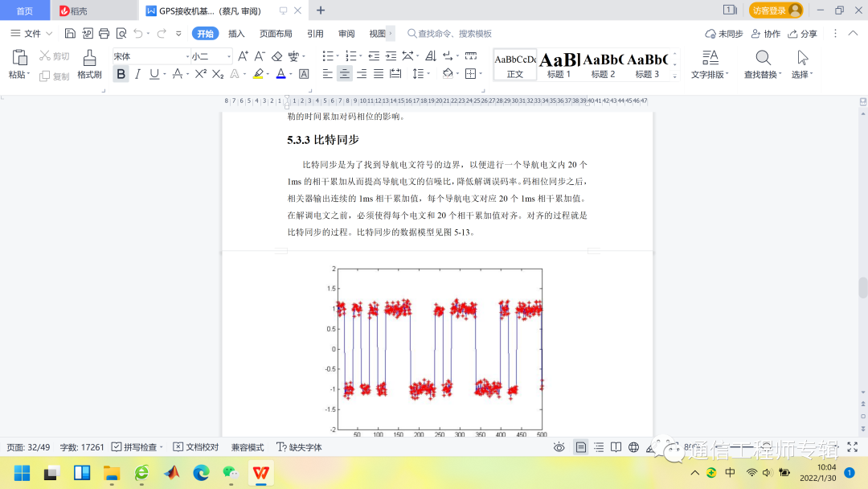
Task: Click the Text Layout (文字排版) icon
Action: 710,58
